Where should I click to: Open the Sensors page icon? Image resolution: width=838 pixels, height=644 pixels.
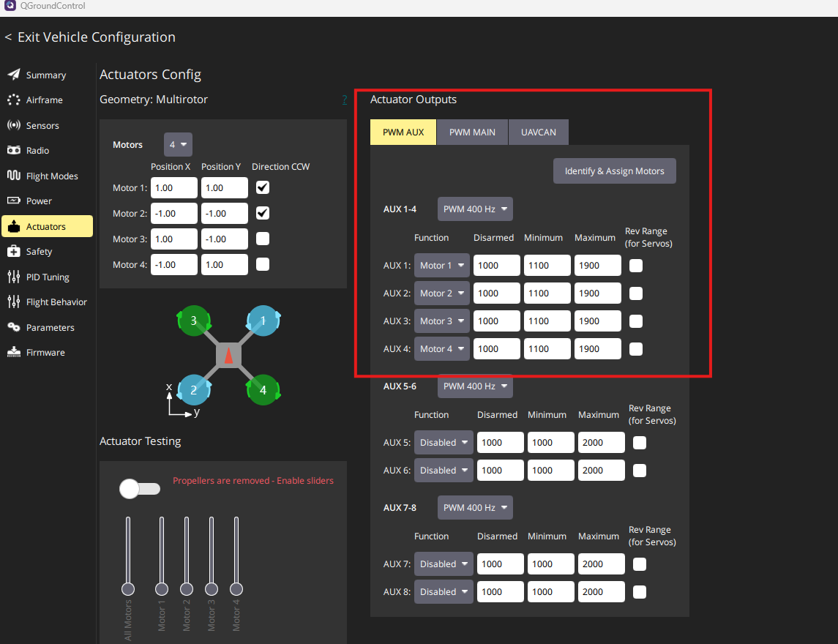[x=14, y=126]
